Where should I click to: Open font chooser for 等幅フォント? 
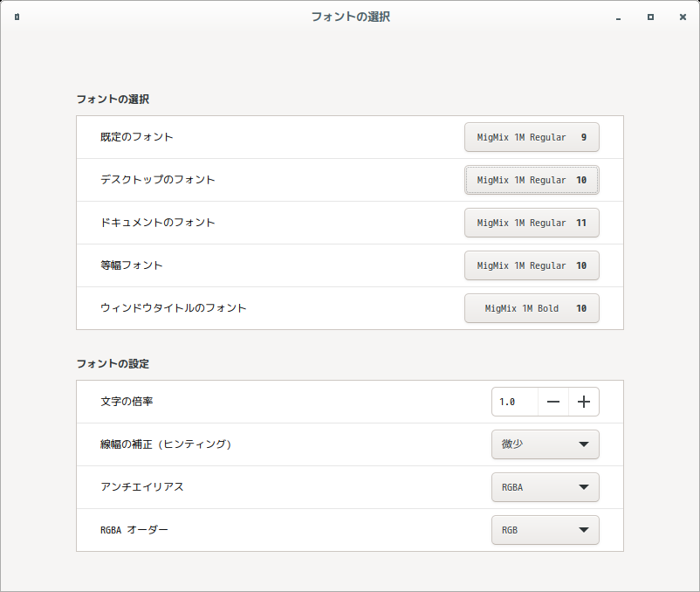[x=532, y=265]
